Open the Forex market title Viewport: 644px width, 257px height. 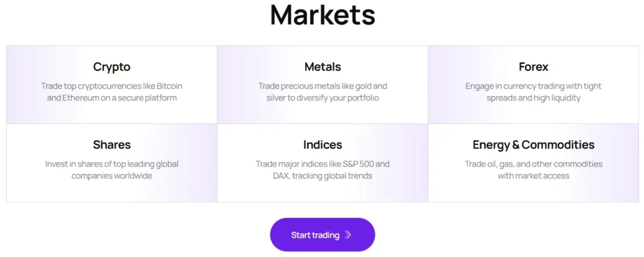point(533,67)
